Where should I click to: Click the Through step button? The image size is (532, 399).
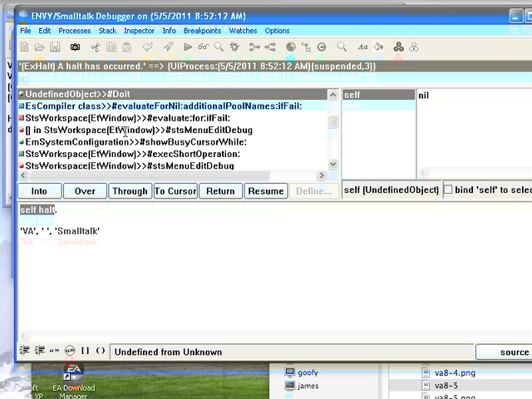pos(130,191)
